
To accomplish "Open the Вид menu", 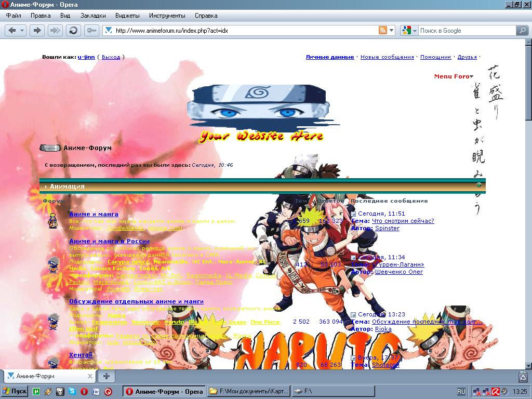I will coord(65,16).
